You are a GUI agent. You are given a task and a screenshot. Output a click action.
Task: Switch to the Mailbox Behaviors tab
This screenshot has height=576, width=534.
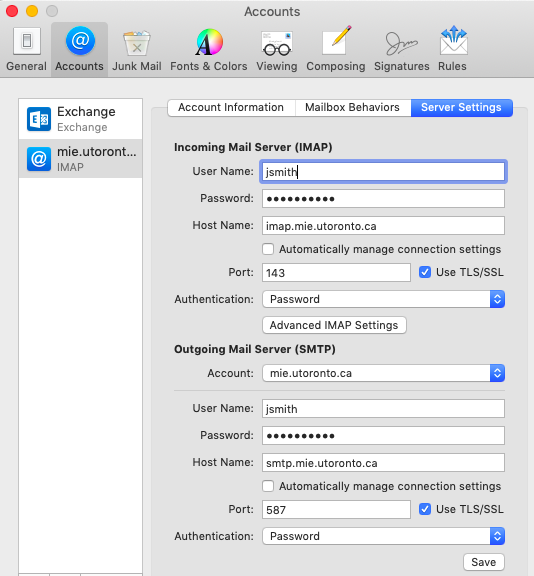[352, 107]
